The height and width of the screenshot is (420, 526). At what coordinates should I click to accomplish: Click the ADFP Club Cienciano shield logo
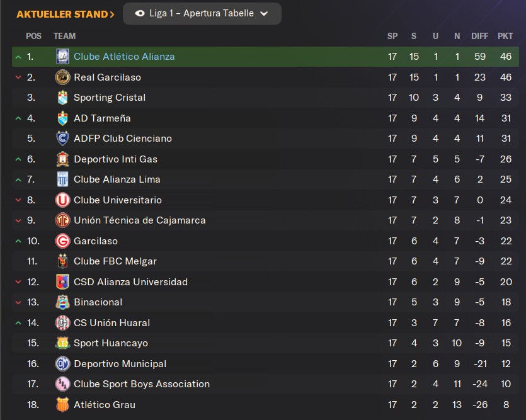point(62,139)
